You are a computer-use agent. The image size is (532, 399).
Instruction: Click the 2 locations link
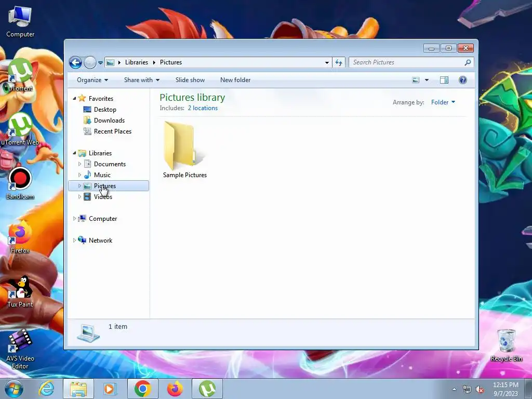tap(203, 108)
